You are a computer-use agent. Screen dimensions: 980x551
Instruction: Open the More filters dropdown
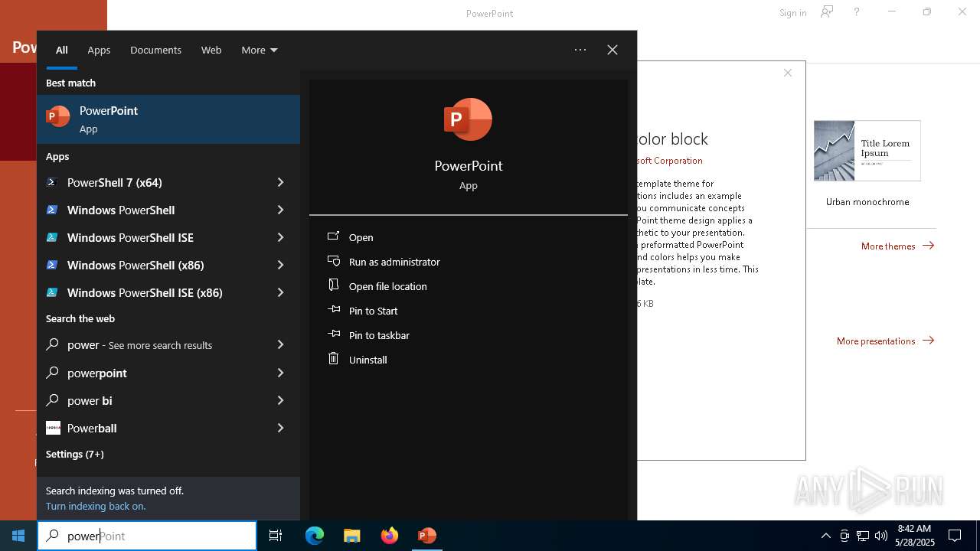pyautogui.click(x=259, y=50)
